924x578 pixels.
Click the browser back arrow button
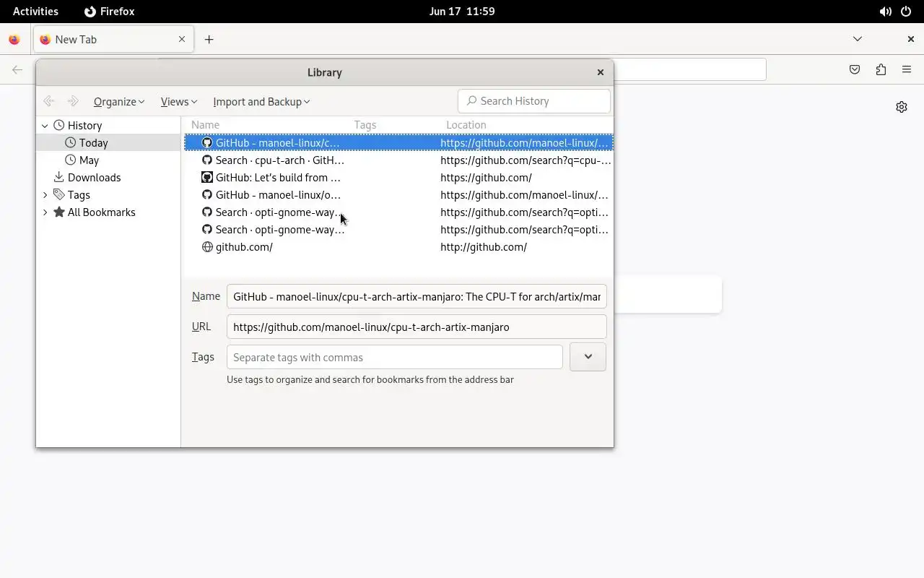tap(17, 70)
